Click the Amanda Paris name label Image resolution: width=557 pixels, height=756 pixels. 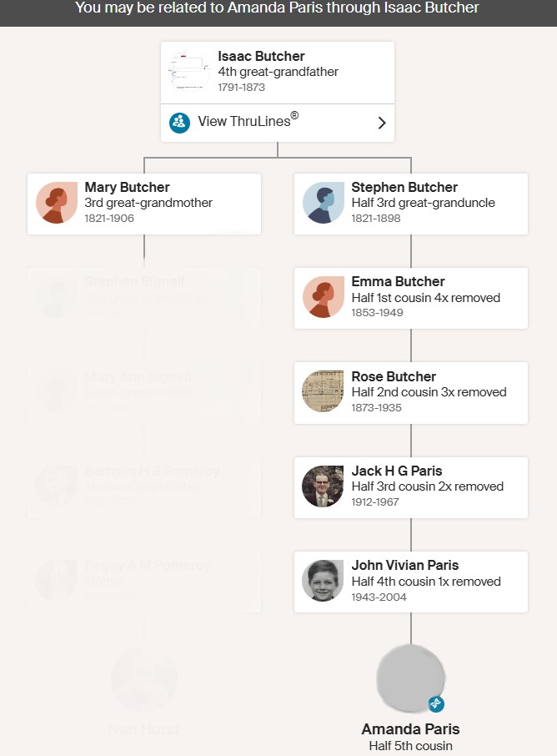(410, 729)
